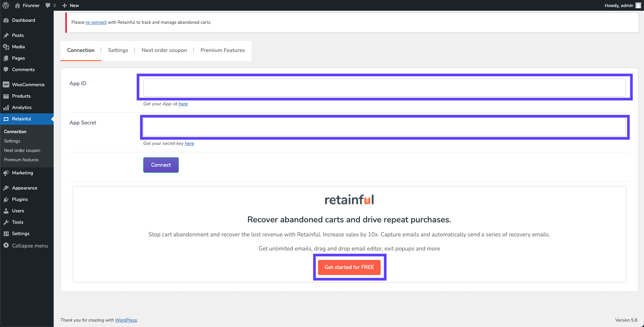Click Get started for FREE button
644x327 pixels.
[x=349, y=267]
